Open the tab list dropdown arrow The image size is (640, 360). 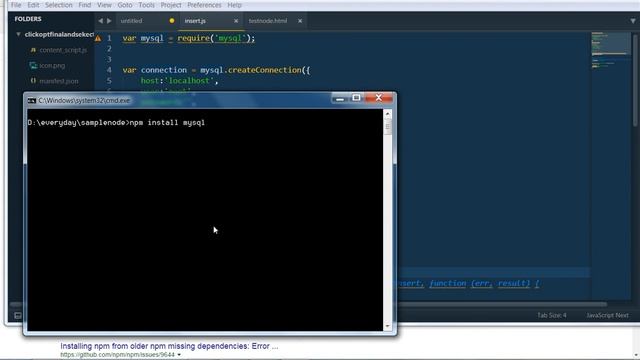633,21
